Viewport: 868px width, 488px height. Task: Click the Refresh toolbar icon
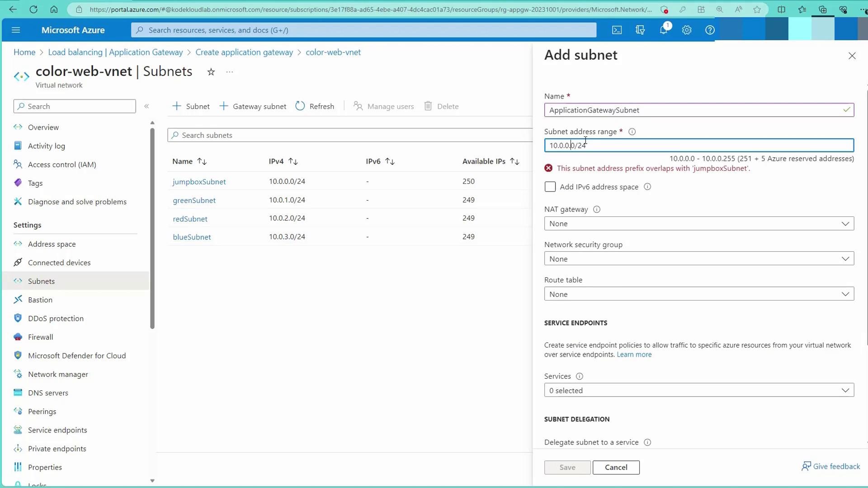300,106
